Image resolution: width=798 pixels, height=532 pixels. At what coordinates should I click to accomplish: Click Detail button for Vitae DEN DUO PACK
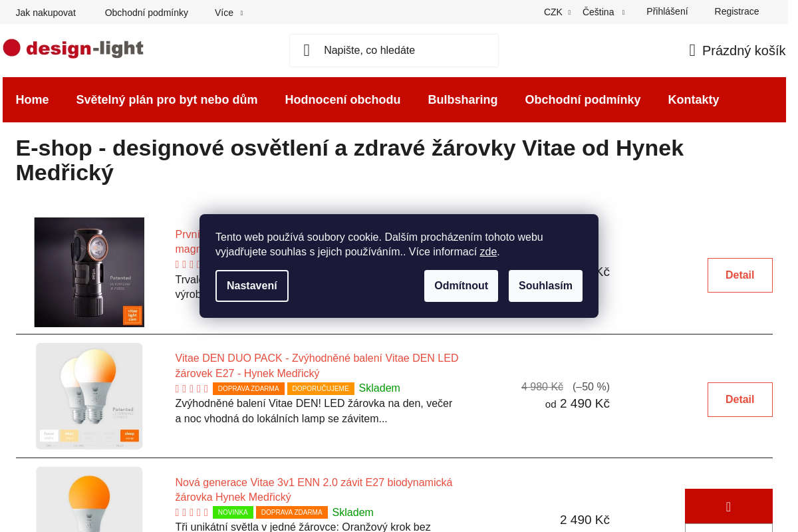click(740, 400)
